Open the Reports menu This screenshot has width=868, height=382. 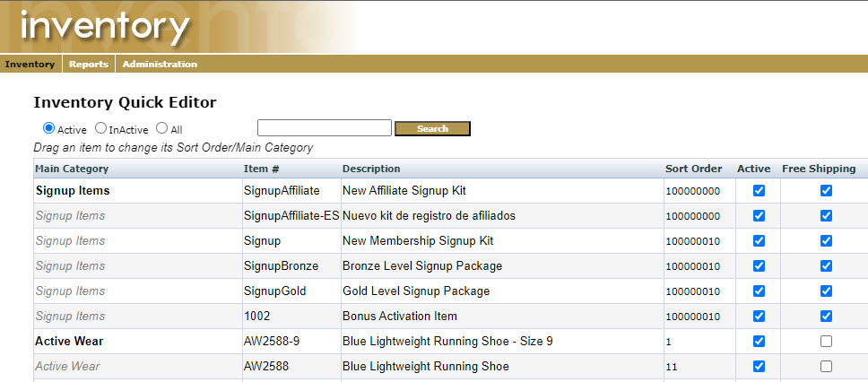[x=89, y=65]
